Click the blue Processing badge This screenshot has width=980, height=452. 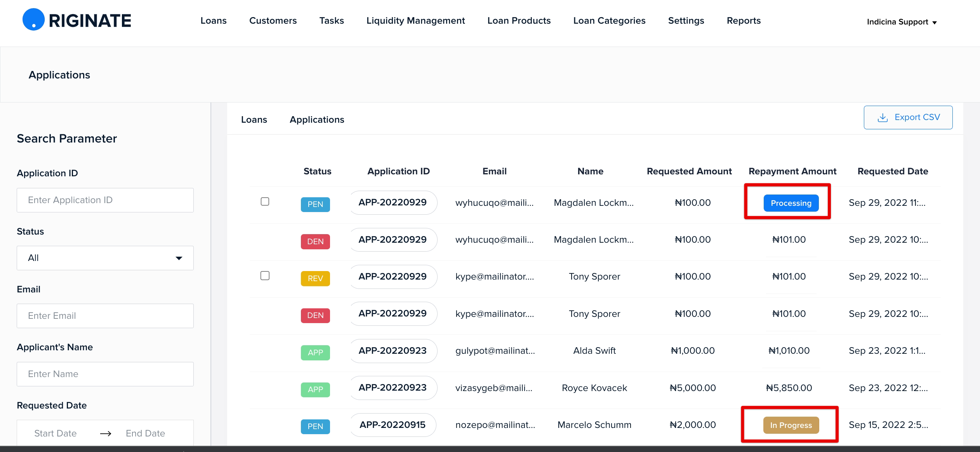[791, 203]
